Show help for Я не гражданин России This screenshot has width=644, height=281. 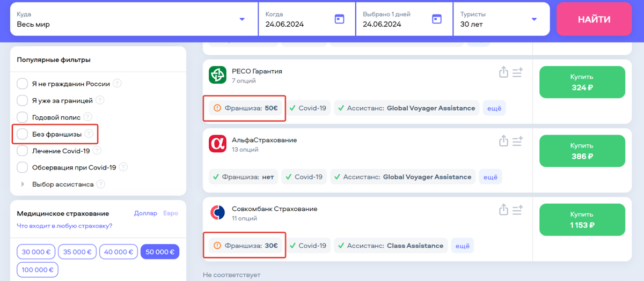117,84
